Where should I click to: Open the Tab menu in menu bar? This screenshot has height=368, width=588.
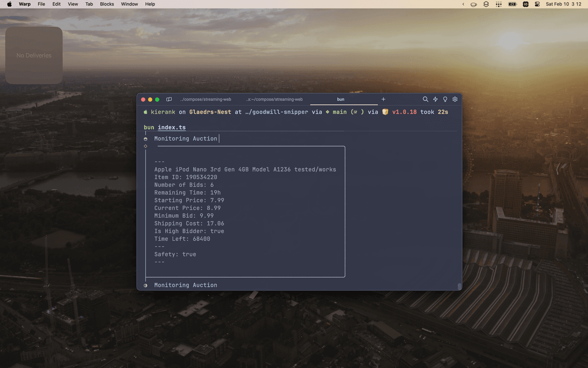coord(89,4)
